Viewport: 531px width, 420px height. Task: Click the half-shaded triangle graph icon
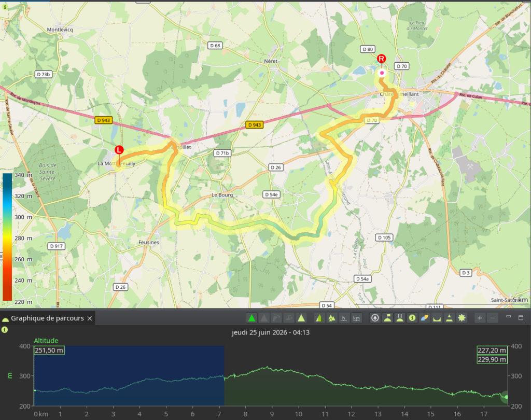click(x=319, y=318)
